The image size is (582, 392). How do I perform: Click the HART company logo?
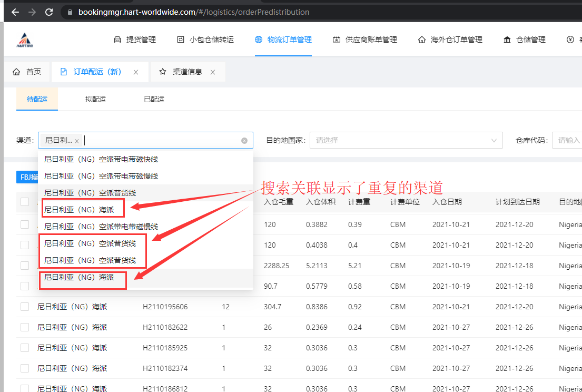(25, 40)
